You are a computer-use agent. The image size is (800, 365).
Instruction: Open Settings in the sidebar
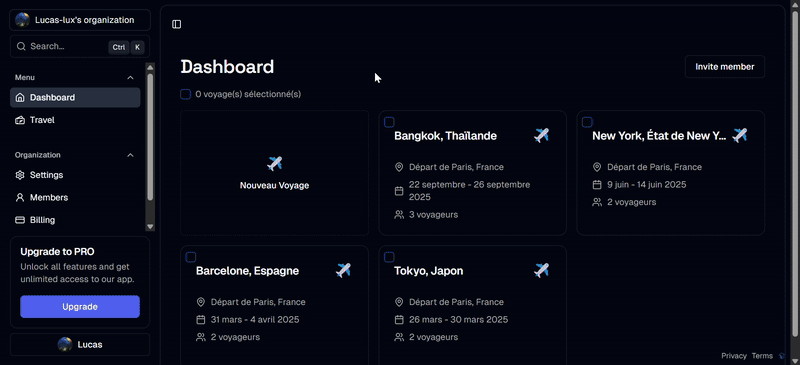pyautogui.click(x=75, y=175)
